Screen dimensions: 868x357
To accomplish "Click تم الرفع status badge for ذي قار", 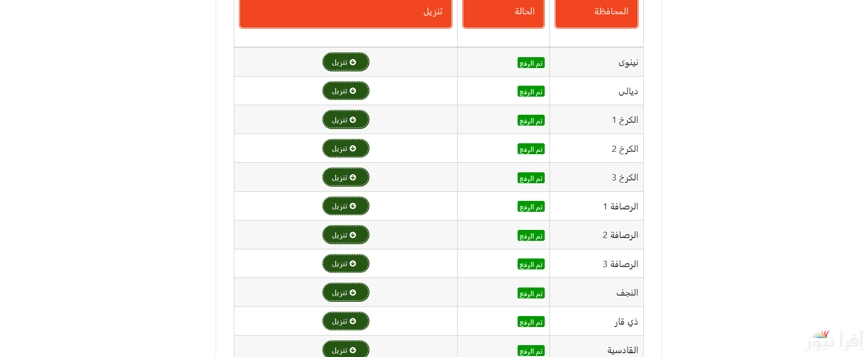I will [531, 322].
